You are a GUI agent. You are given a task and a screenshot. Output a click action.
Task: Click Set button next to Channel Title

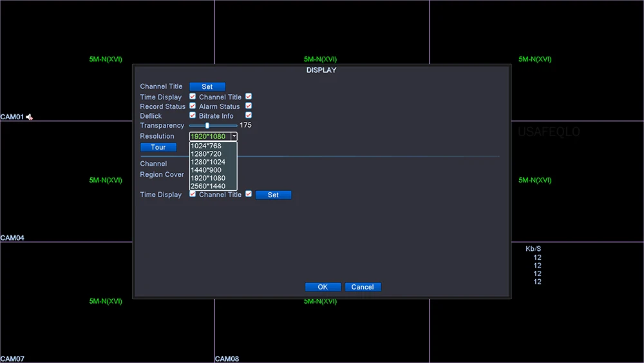tap(207, 87)
